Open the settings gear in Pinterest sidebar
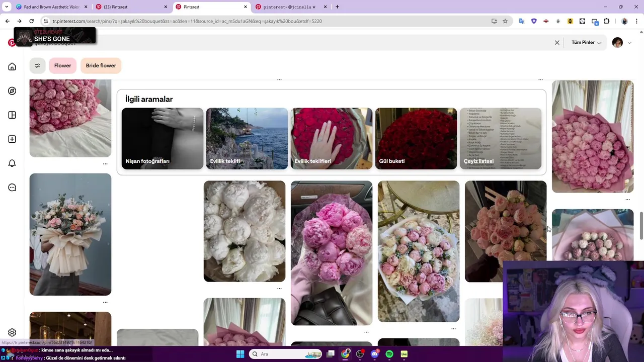The image size is (644, 362). click(x=12, y=332)
